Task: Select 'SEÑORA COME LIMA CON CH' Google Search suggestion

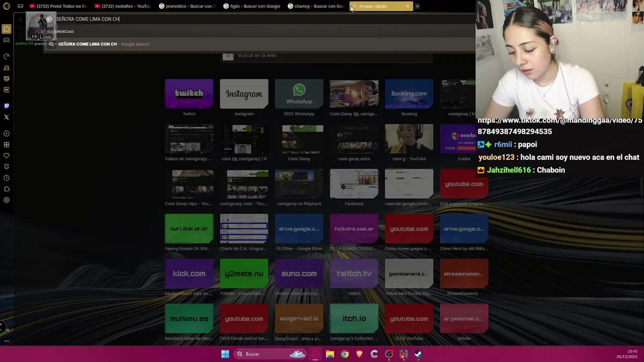Action: pyautogui.click(x=259, y=44)
